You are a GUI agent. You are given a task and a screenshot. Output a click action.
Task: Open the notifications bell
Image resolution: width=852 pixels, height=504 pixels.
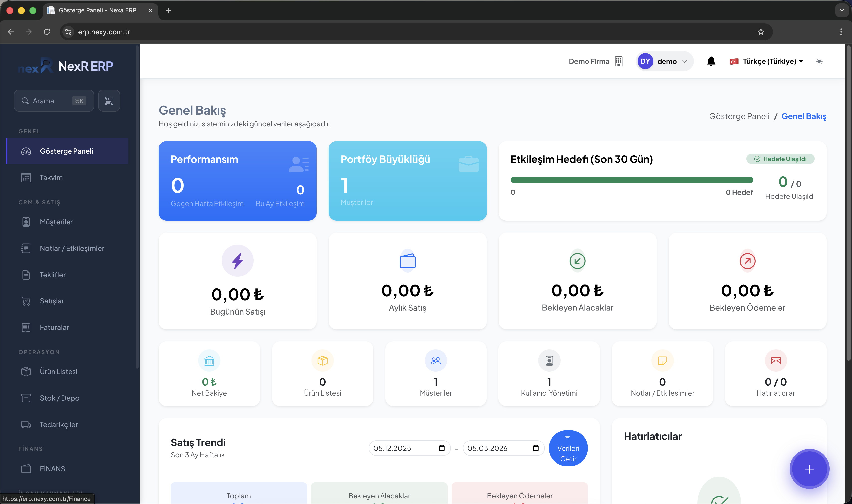click(711, 62)
